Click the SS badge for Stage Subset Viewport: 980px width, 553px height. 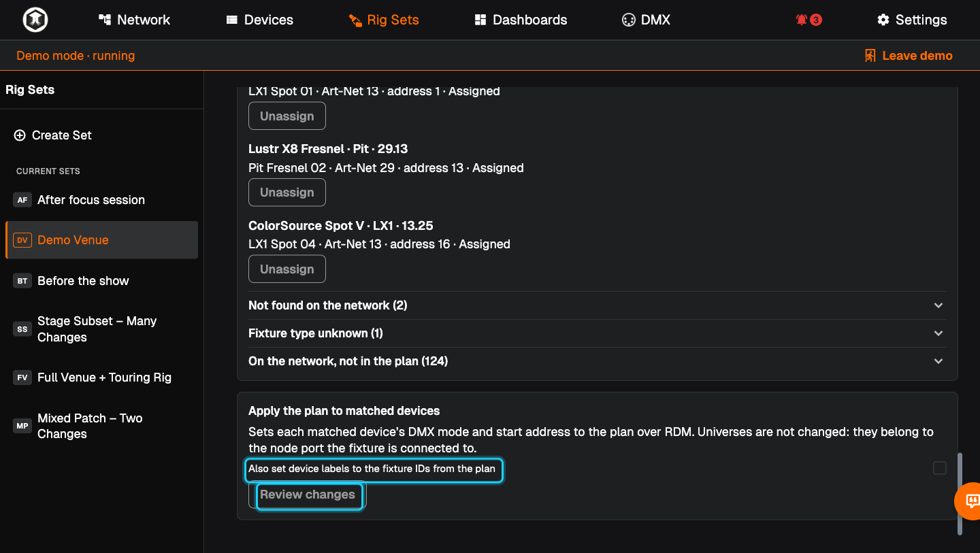tap(22, 329)
